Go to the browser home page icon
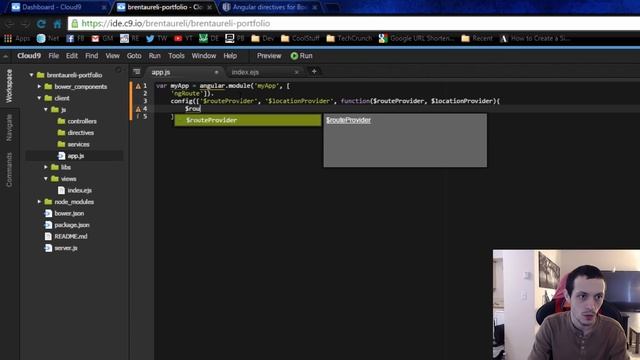 click(x=57, y=24)
